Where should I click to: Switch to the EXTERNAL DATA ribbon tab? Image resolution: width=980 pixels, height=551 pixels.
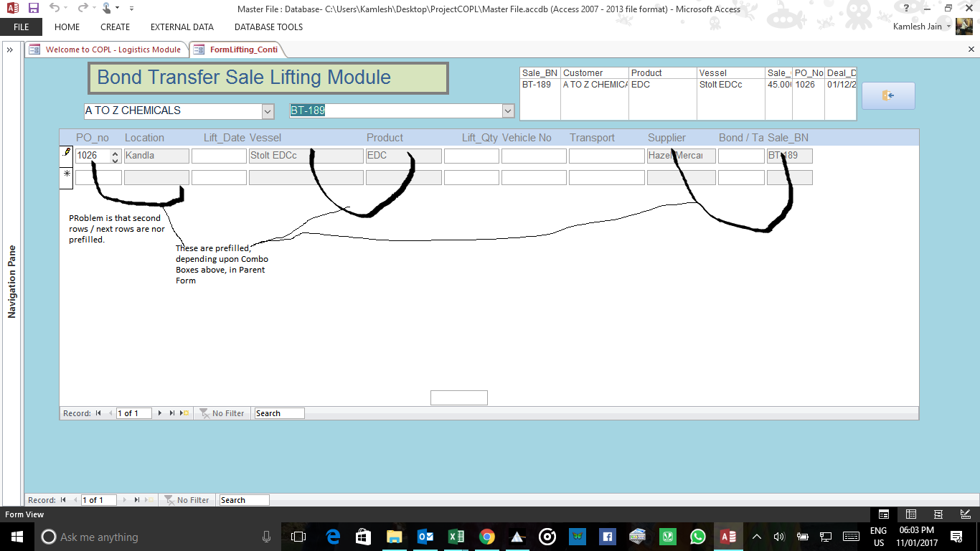(x=182, y=27)
